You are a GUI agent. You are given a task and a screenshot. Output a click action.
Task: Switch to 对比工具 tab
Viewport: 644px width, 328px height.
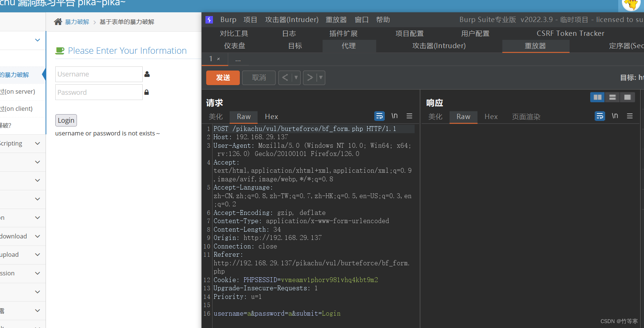pos(234,34)
